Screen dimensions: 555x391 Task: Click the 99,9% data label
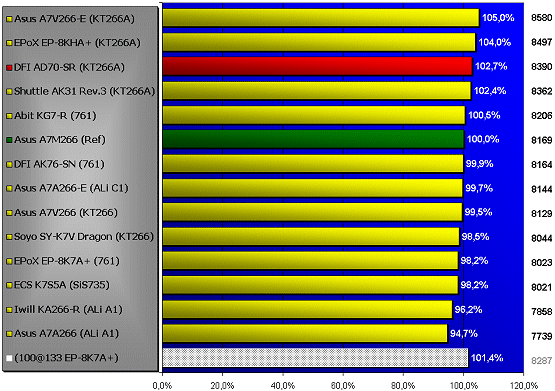point(480,164)
